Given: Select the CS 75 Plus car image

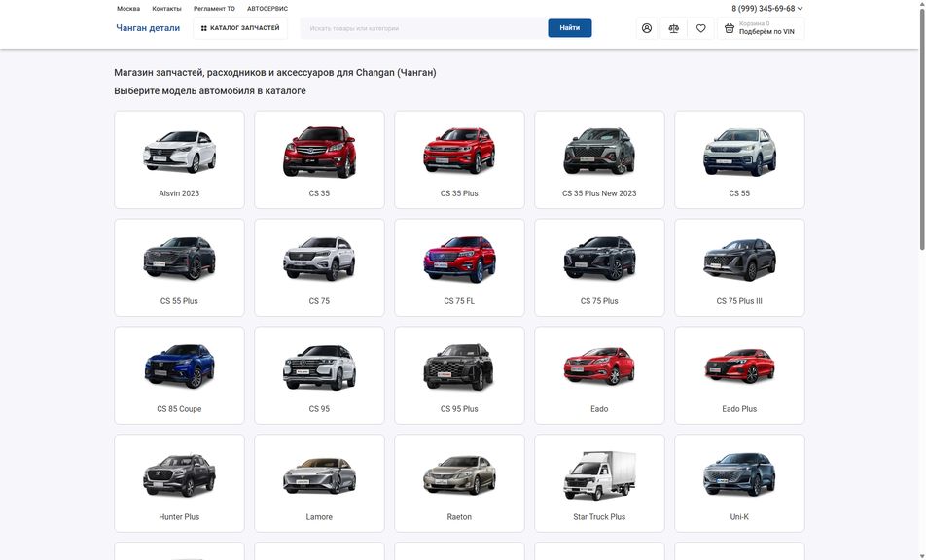Looking at the screenshot, I should click(599, 258).
